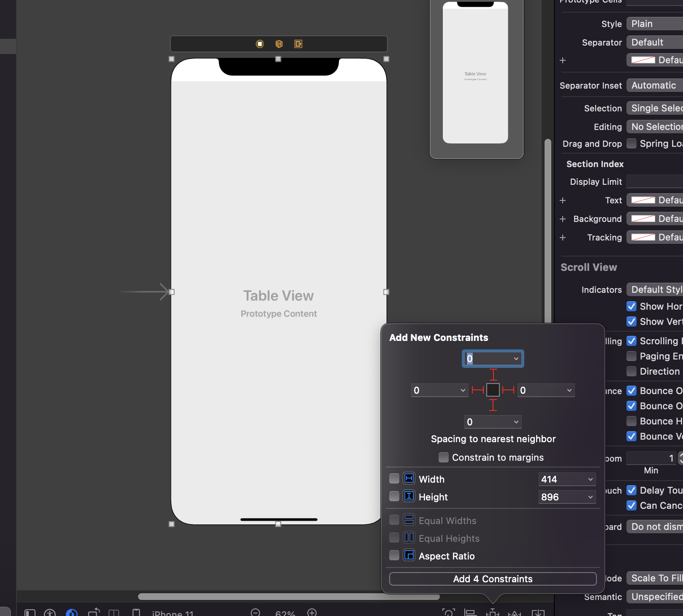The width and height of the screenshot is (683, 616).
Task: Click the Aspect Ratio constraint icon
Action: (409, 555)
